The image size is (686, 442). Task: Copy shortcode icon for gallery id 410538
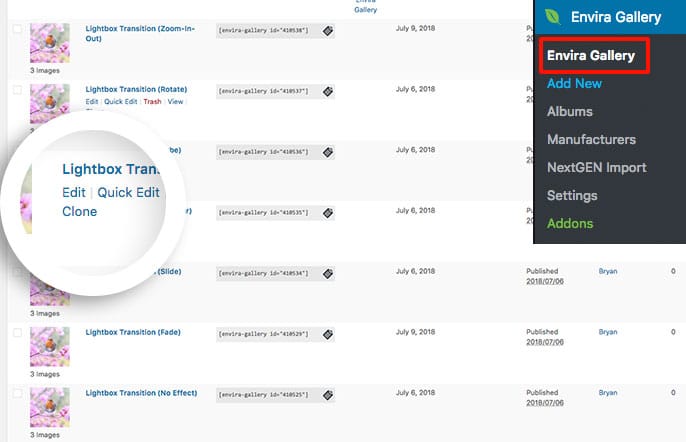[328, 31]
